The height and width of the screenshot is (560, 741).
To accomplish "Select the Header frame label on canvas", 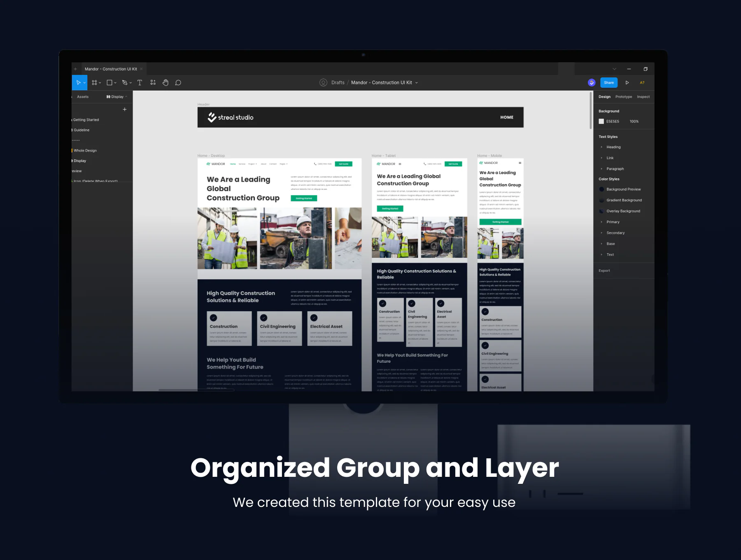I will point(203,105).
